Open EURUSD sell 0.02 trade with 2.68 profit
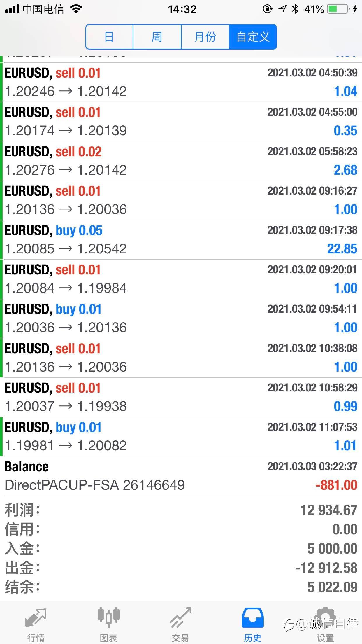Screen dimensions: 362x644 (181, 161)
